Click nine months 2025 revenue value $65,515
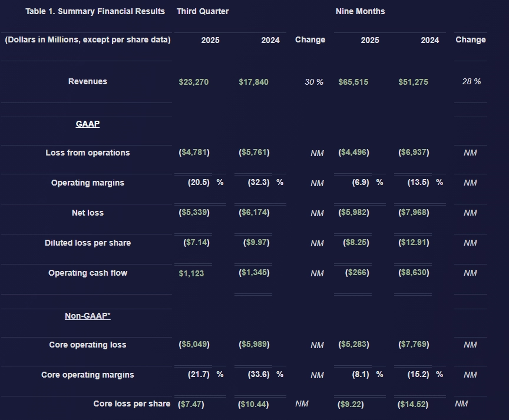This screenshot has height=420, width=509. (x=353, y=82)
